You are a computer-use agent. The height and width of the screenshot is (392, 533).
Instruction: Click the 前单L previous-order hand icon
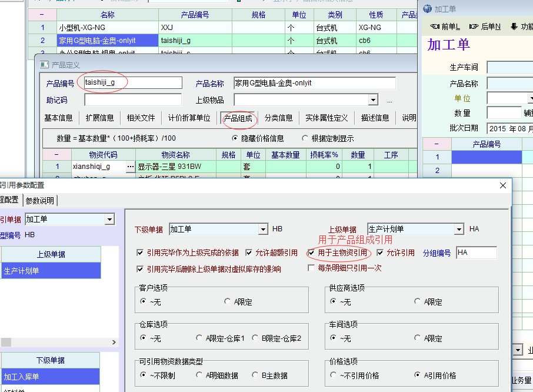tap(435, 26)
